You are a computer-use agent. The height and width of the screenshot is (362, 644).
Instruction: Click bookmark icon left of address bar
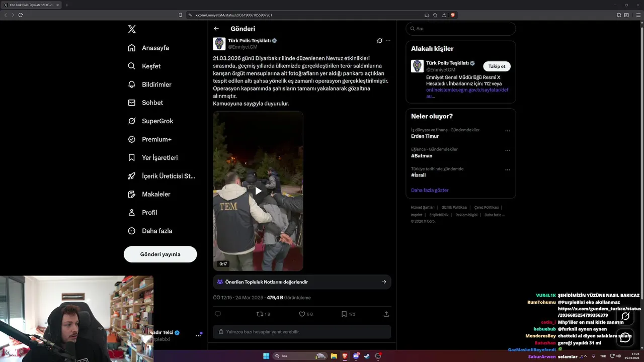(180, 15)
